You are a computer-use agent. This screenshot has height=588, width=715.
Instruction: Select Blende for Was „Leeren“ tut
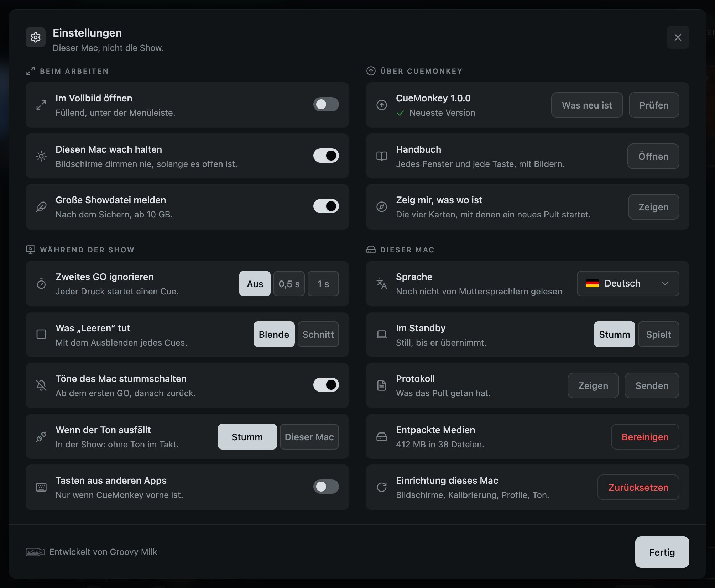click(x=274, y=334)
